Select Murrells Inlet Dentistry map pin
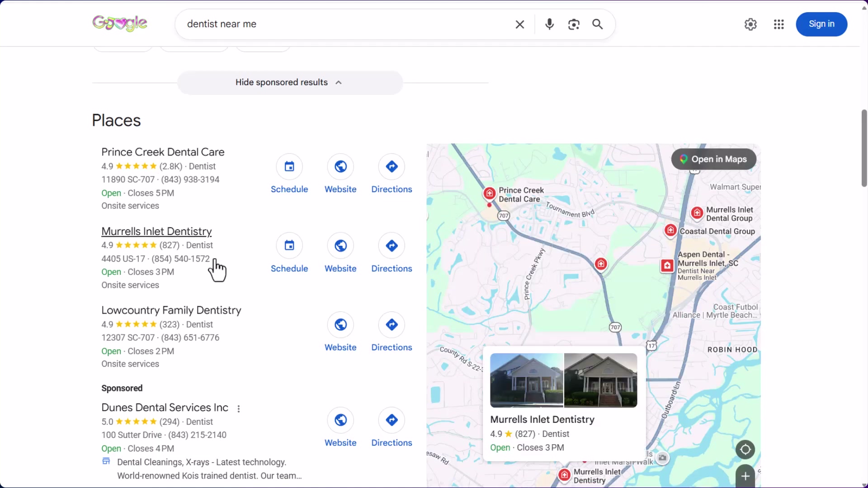 point(564,475)
